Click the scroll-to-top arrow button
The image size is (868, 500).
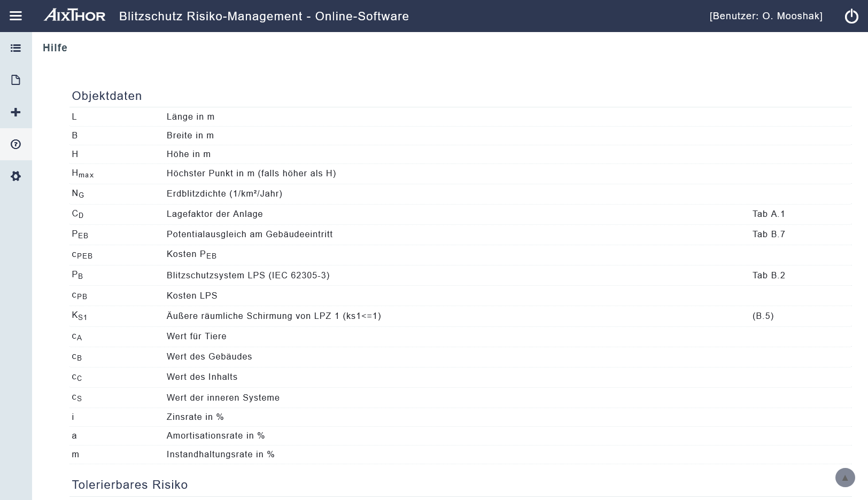coord(844,478)
